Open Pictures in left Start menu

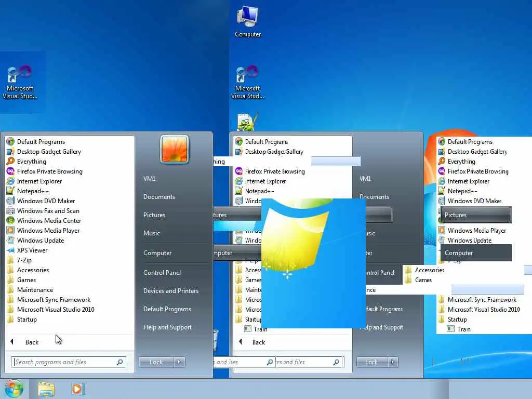click(154, 215)
